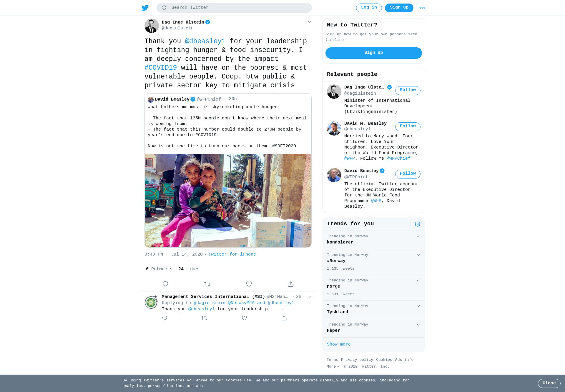Like the MSI reply tweet
This screenshot has height=392, width=565.
tap(244, 318)
